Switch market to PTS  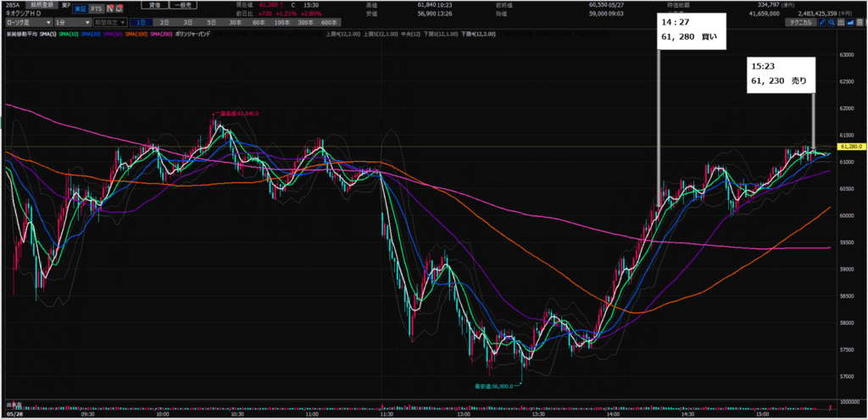point(97,8)
